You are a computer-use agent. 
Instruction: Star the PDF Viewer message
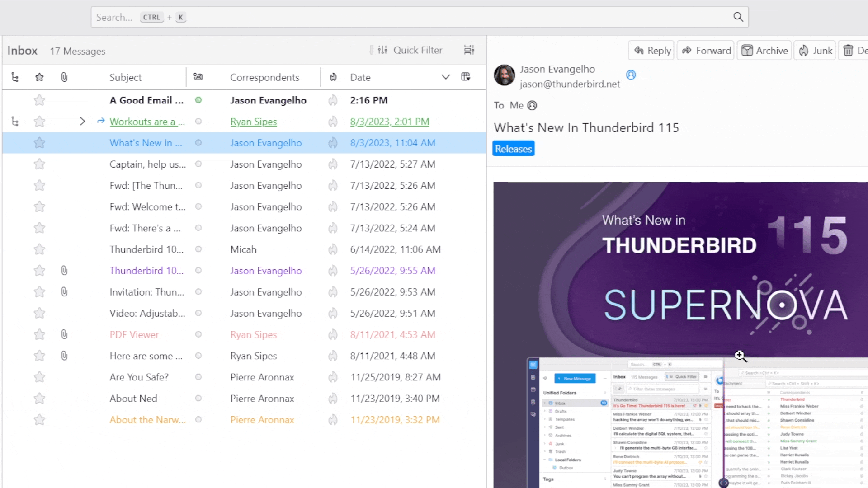[39, 334]
